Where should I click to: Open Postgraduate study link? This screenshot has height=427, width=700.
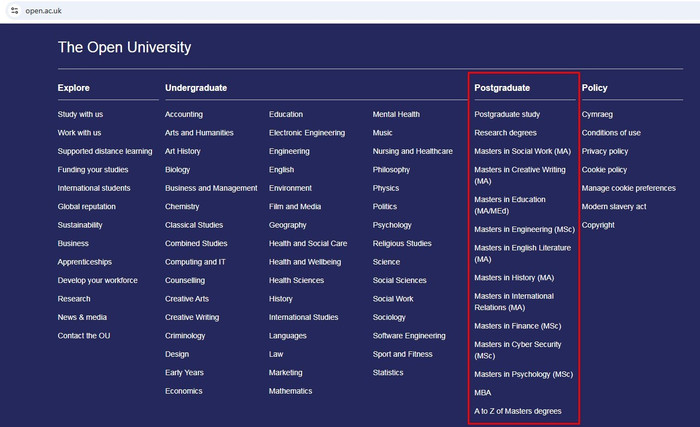507,114
